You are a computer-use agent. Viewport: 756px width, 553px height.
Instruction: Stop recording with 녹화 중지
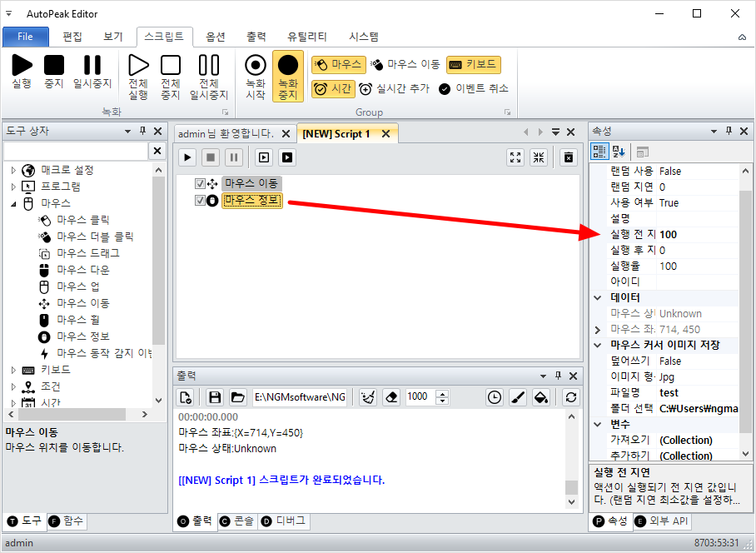288,76
